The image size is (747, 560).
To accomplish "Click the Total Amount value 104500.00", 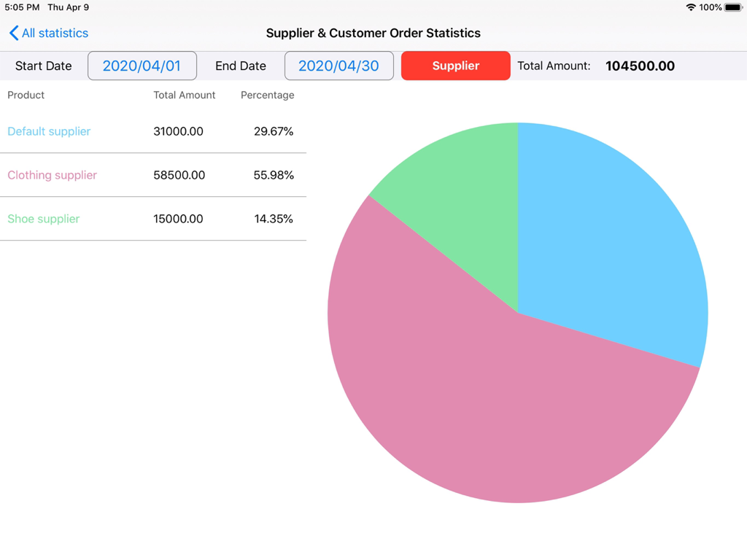I will (x=640, y=66).
